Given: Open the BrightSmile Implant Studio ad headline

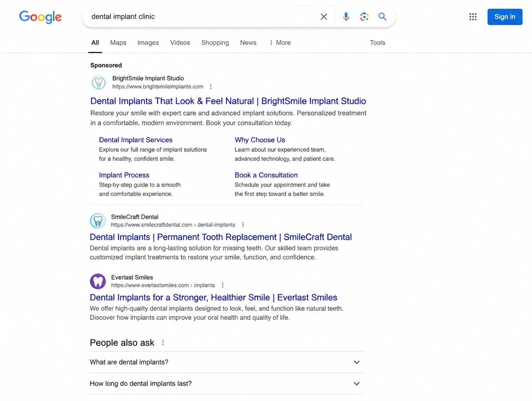Looking at the screenshot, I should pyautogui.click(x=228, y=101).
